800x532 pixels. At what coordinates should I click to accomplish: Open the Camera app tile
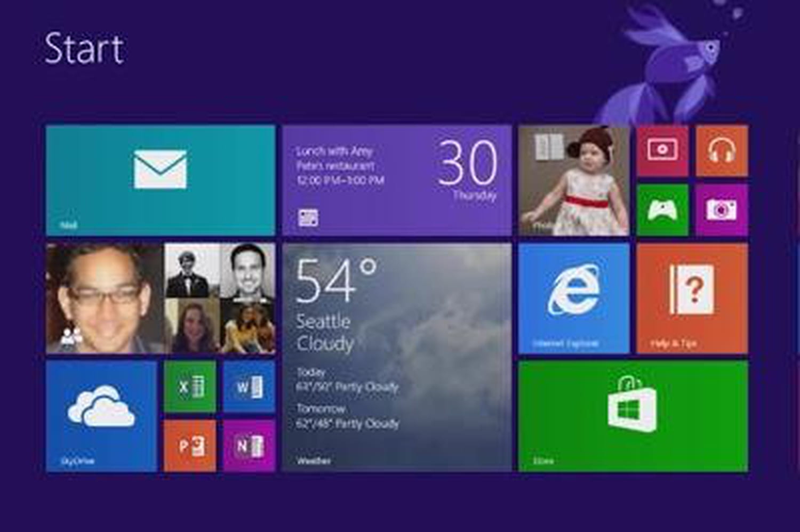(x=722, y=209)
